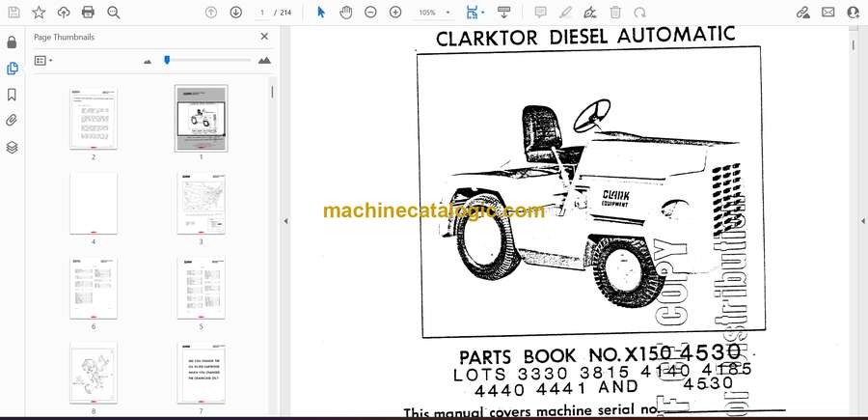Print the document
The width and height of the screenshot is (868, 420).
[88, 13]
